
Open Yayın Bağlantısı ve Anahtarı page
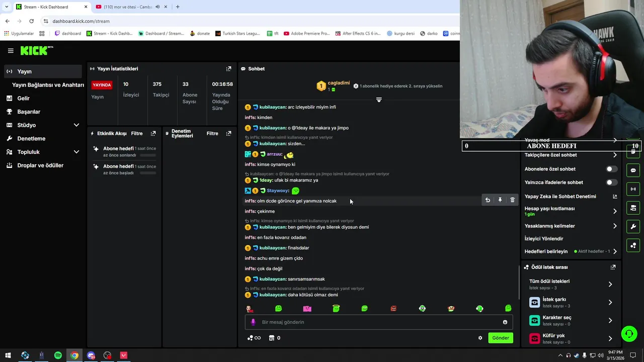click(x=48, y=85)
